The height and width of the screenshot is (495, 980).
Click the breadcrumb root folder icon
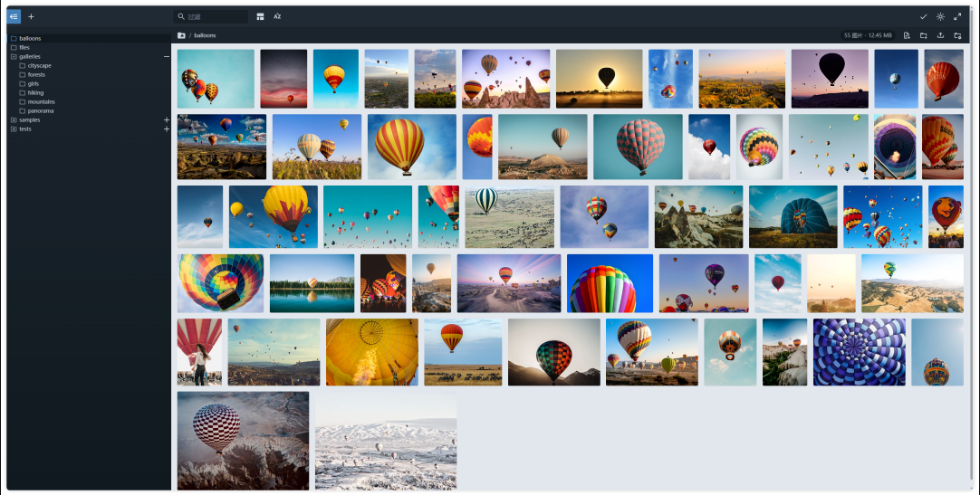181,35
